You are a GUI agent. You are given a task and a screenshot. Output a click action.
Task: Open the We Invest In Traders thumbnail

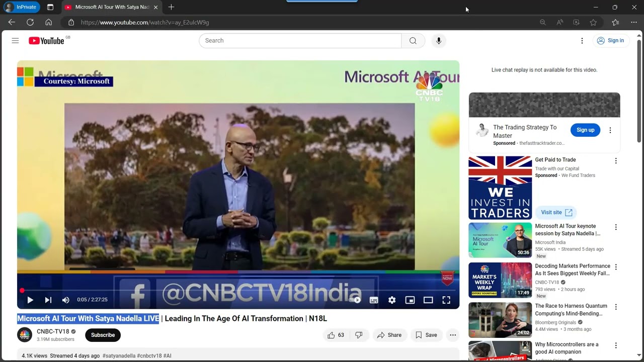coord(500,188)
